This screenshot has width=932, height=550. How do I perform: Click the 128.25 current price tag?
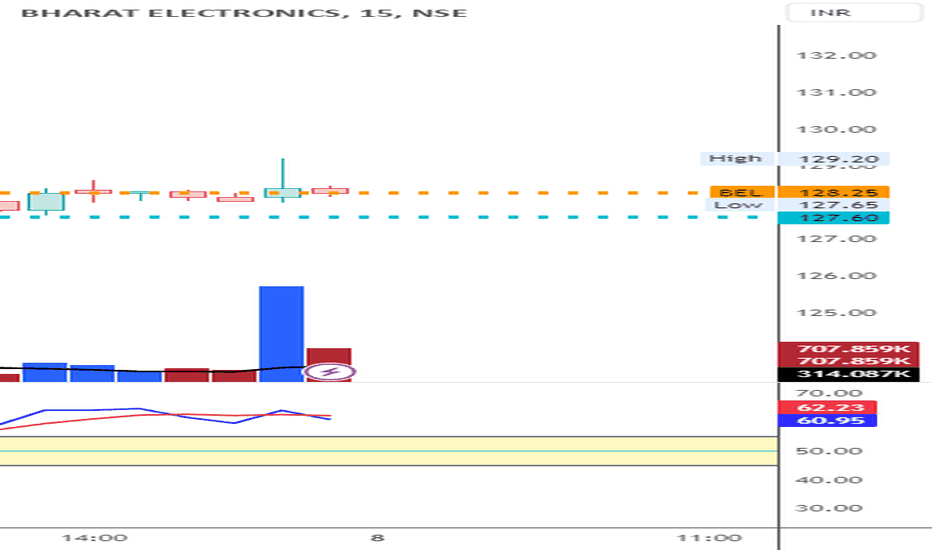coord(833,192)
